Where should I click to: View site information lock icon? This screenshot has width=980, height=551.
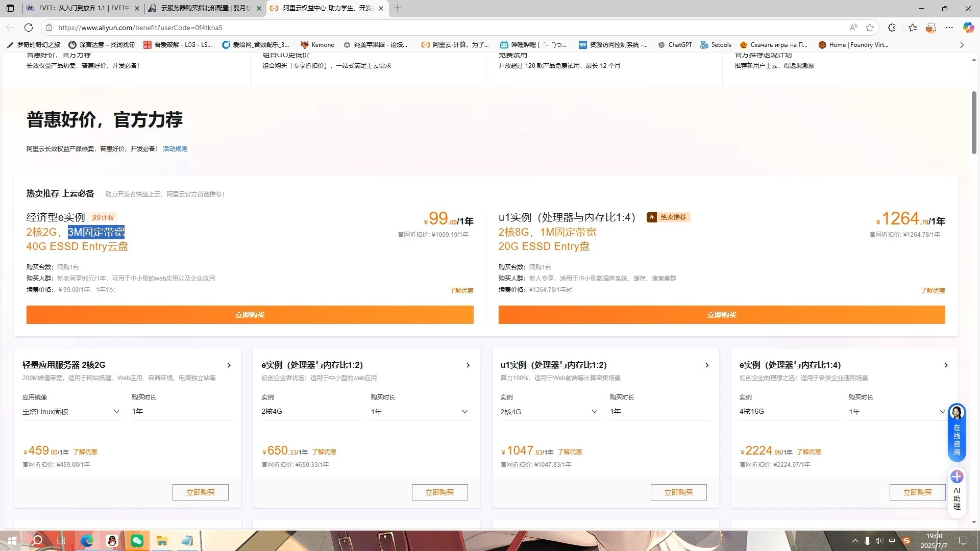coord(48,28)
